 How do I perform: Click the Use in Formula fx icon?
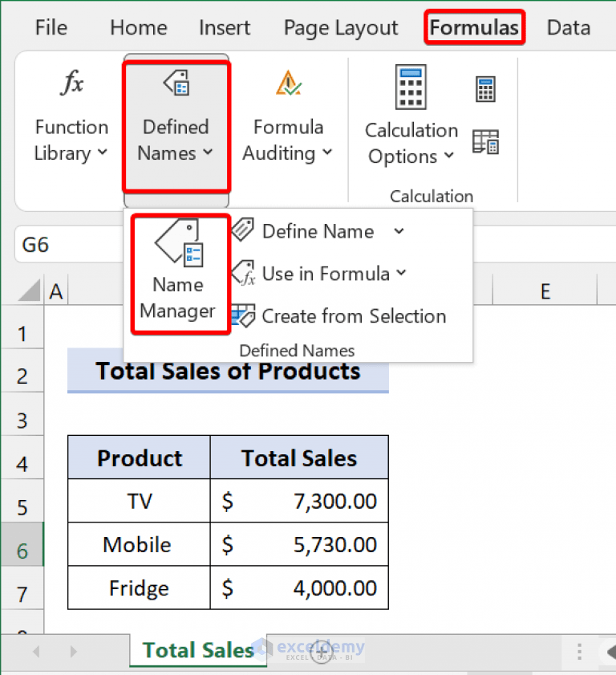(x=243, y=274)
